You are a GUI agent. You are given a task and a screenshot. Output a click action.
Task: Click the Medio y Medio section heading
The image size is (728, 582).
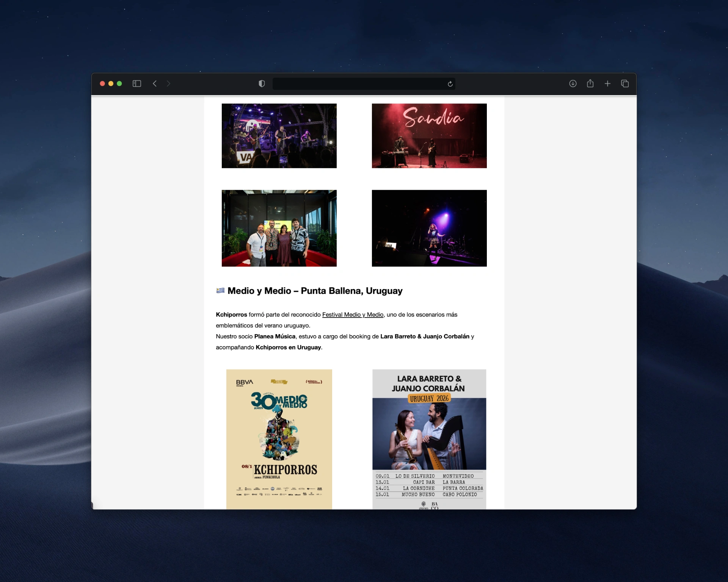pos(315,291)
